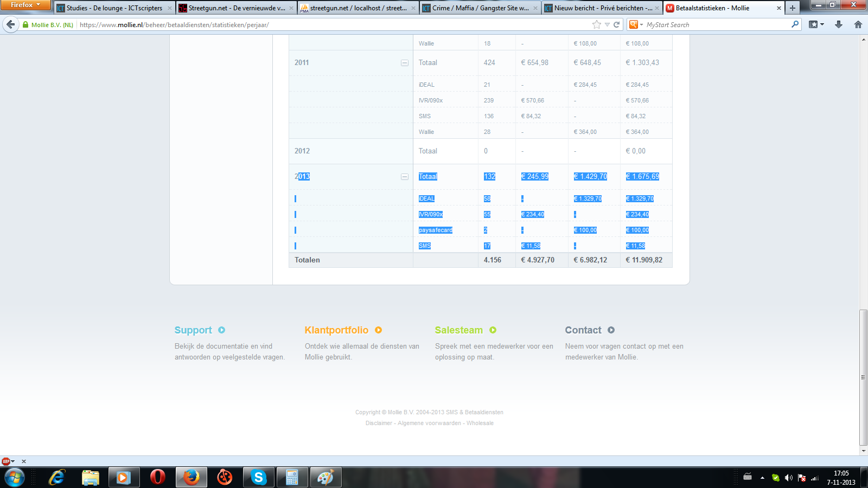Click the MyStart Search input field
This screenshot has height=488, width=868.
716,24
